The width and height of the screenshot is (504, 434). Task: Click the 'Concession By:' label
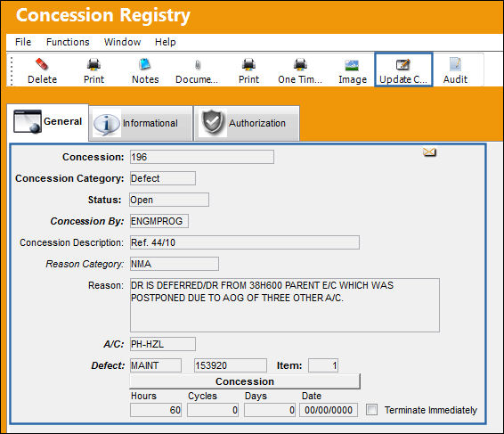(x=87, y=221)
